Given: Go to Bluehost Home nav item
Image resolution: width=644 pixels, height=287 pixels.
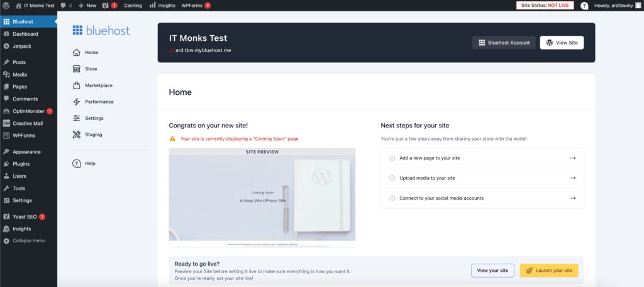Looking at the screenshot, I should [x=86, y=53].
